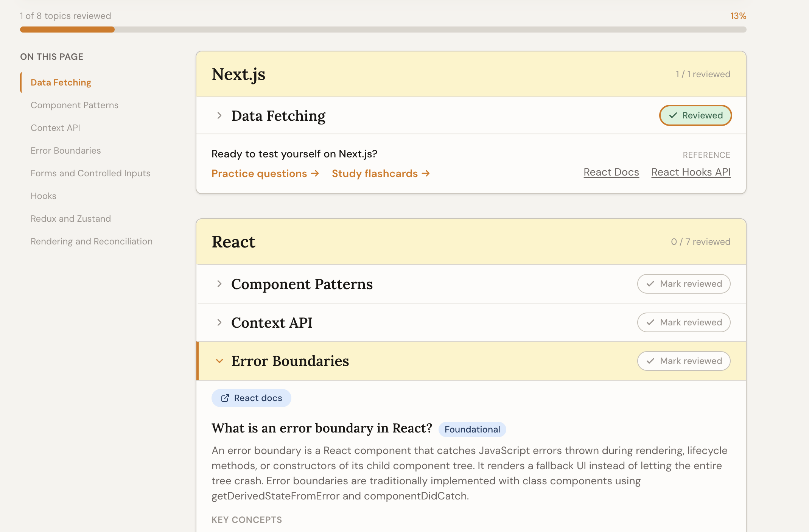The width and height of the screenshot is (809, 532).
Task: Open Study flashcards link
Action: pos(381,173)
